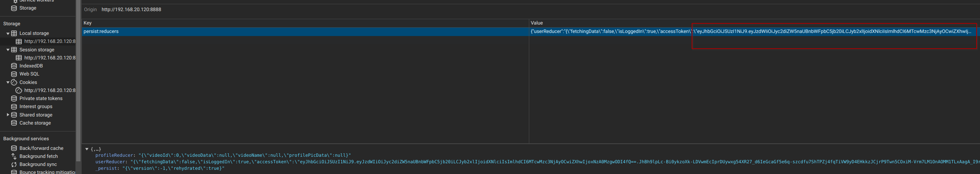Screen dimensions: 980x174
Task: Click the Private state tokens icon
Action: [x=14, y=98]
